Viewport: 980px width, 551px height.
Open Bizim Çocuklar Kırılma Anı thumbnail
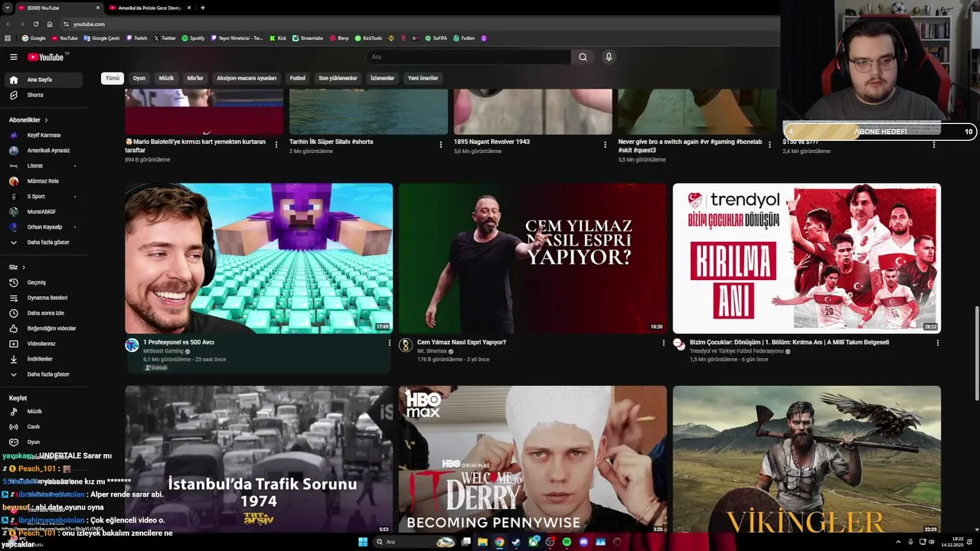point(807,259)
